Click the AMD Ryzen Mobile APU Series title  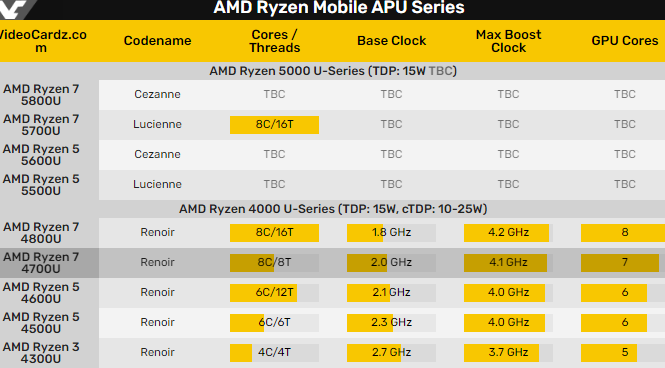(339, 8)
